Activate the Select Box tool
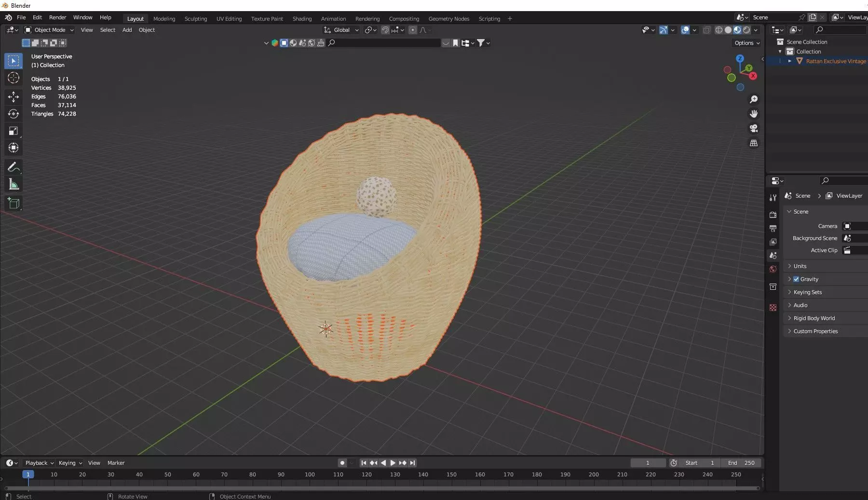The width and height of the screenshot is (868, 500). (14, 61)
